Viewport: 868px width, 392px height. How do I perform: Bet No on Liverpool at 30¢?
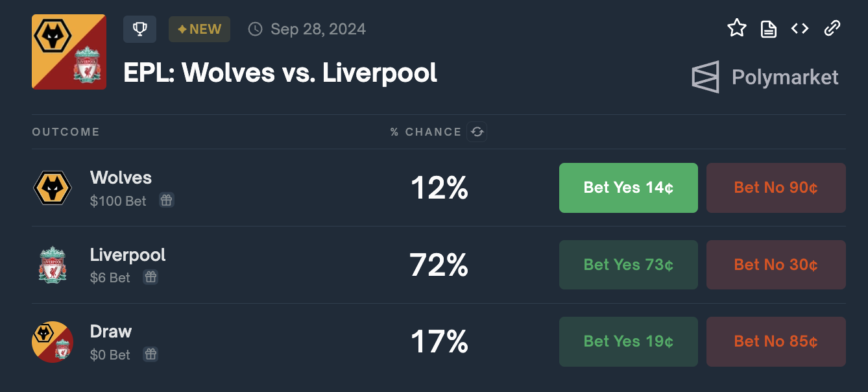pyautogui.click(x=775, y=265)
